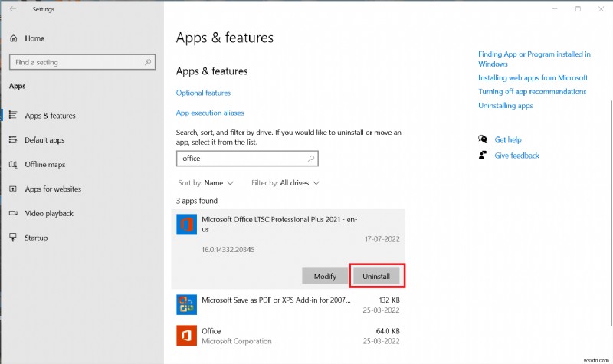Open Startup settings page
The height and width of the screenshot is (364, 613).
point(36,238)
